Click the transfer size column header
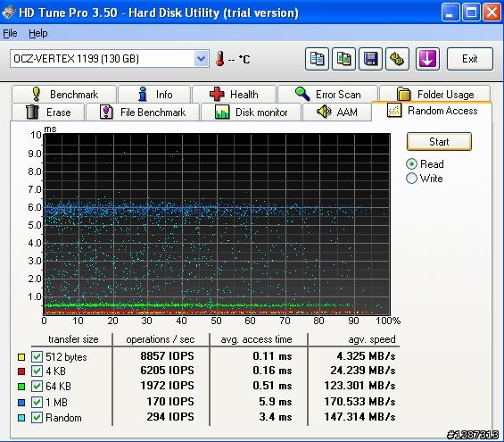The width and height of the screenshot is (504, 442). (73, 339)
